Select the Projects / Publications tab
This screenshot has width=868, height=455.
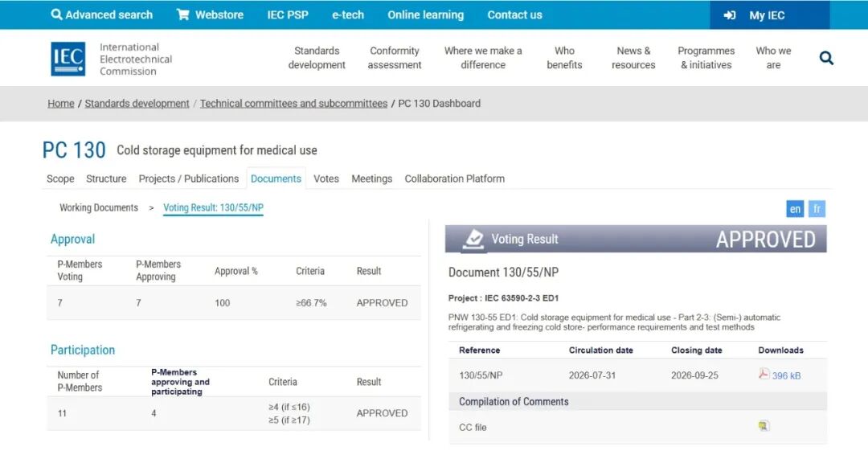pos(189,178)
